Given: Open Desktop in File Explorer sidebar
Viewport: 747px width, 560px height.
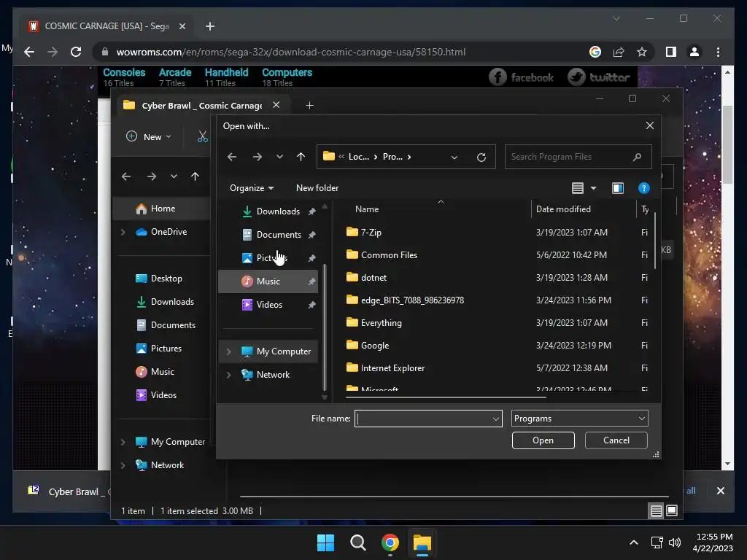Looking at the screenshot, I should tap(166, 279).
